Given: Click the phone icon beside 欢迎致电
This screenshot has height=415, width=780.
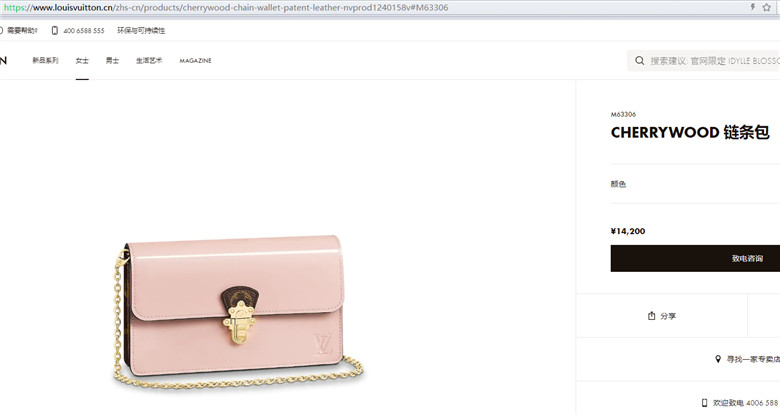Looking at the screenshot, I should coord(704,403).
